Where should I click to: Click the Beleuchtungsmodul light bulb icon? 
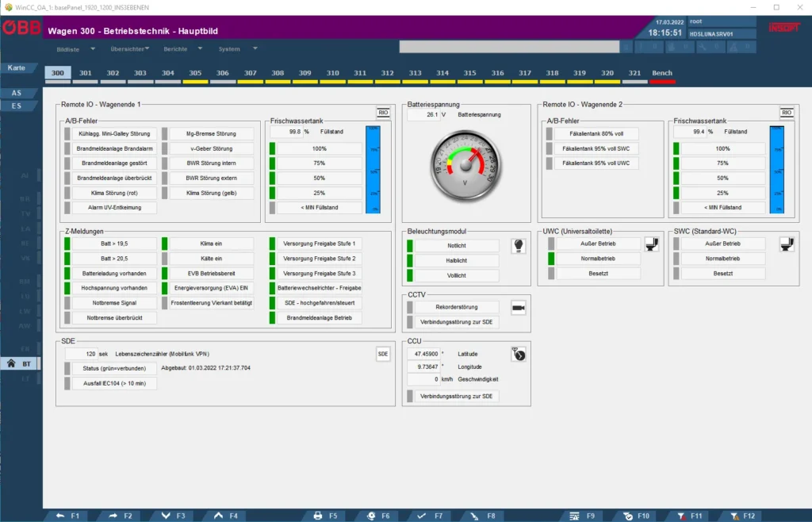(519, 245)
